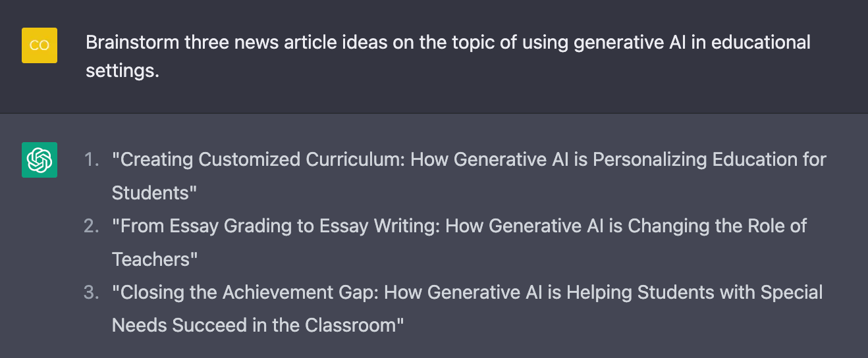Click the list number "1."
868x358 pixels.
coord(92,160)
